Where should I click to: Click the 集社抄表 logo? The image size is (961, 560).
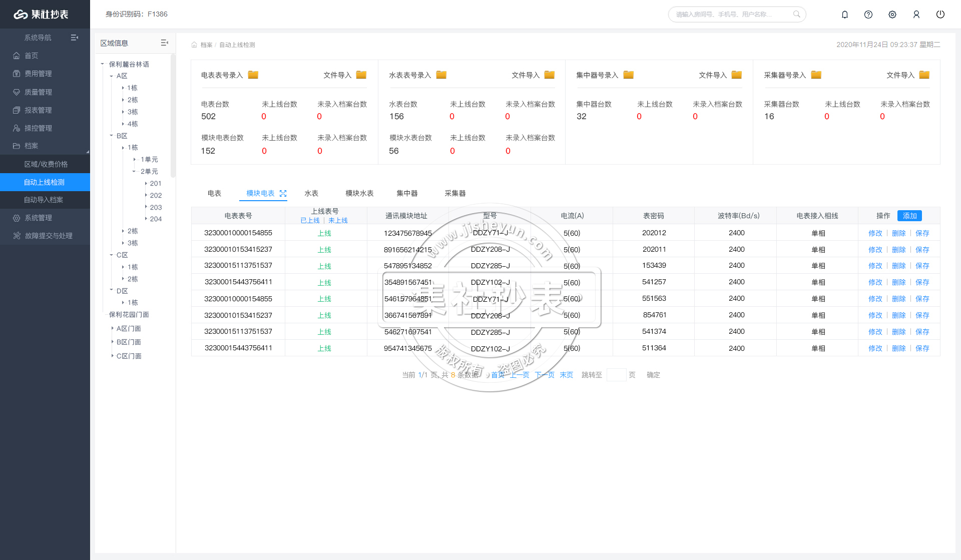coord(41,15)
